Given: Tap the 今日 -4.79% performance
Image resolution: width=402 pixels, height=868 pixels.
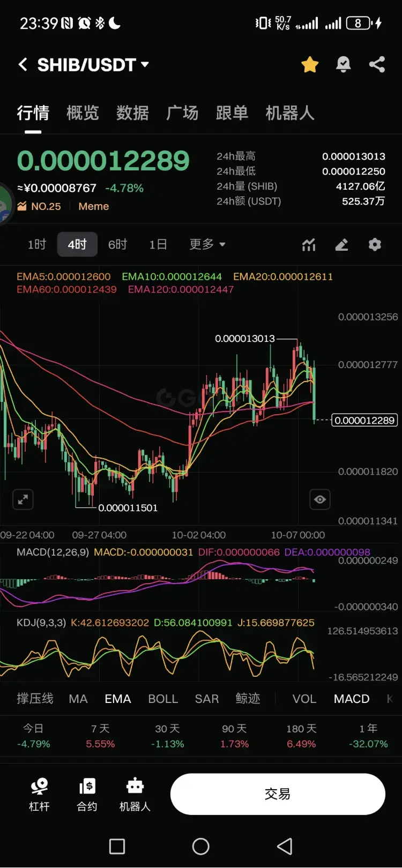Looking at the screenshot, I should click(33, 736).
